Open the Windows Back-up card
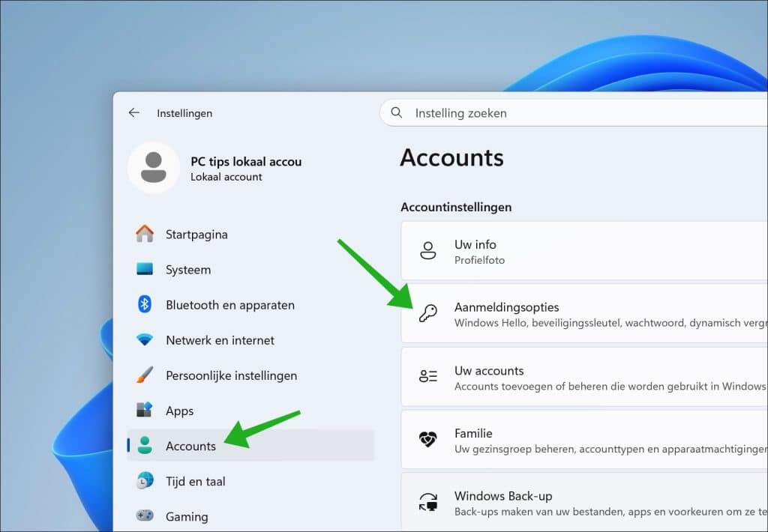The image size is (768, 532). coord(584,502)
